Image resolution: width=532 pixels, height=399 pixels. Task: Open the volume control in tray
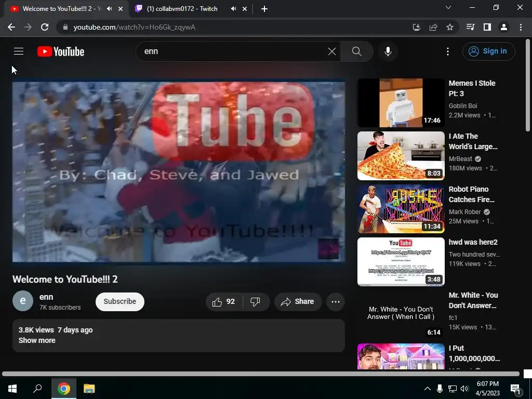point(464,389)
